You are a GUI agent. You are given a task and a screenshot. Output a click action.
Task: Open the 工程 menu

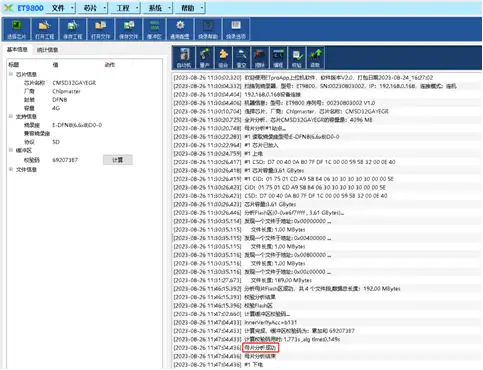(x=126, y=8)
